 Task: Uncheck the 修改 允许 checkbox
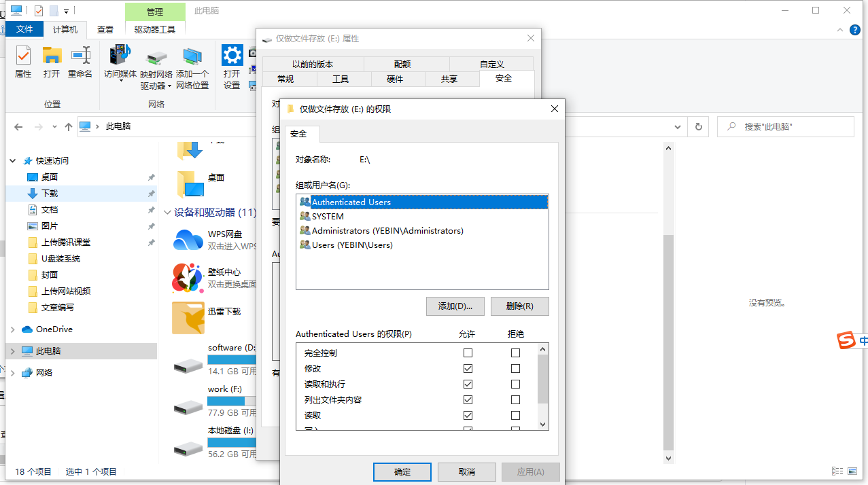(468, 368)
